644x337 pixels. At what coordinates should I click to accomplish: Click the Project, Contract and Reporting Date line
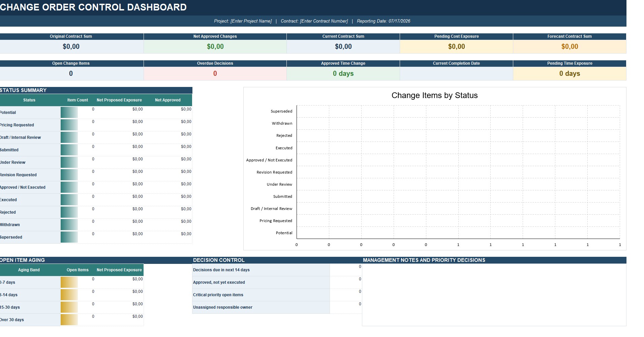click(312, 21)
